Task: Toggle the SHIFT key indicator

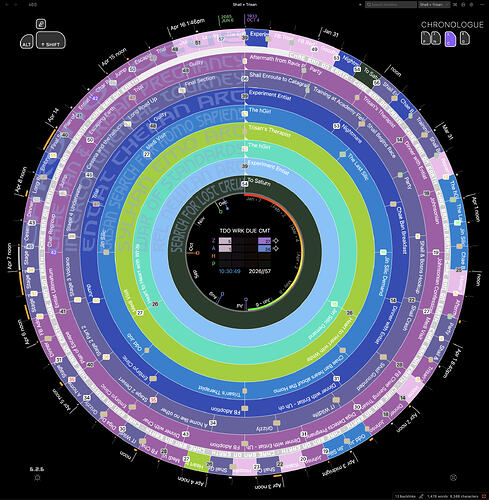Action: tap(51, 40)
